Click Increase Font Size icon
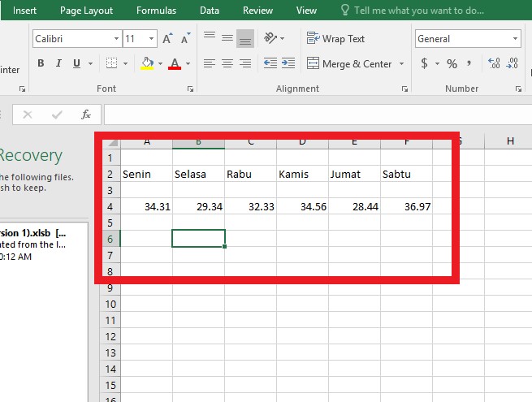The width and height of the screenshot is (532, 402). (x=167, y=38)
